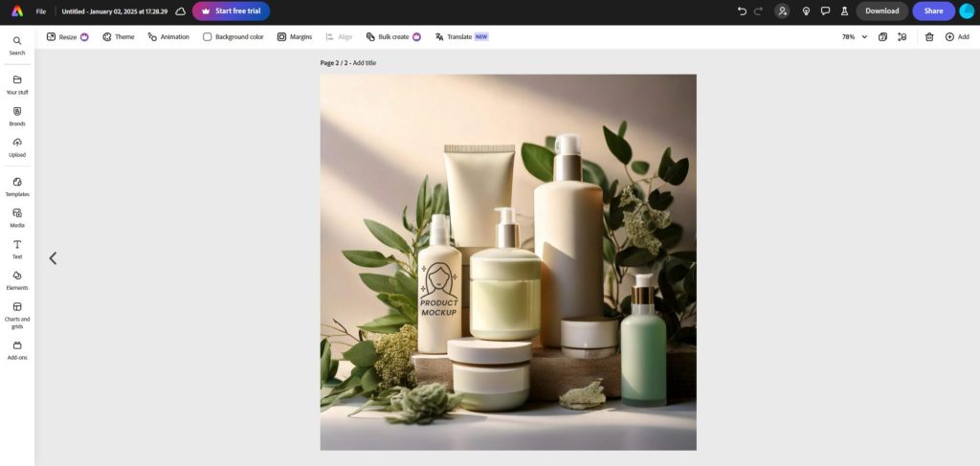The width and height of the screenshot is (980, 466).
Task: Open Charts and grids panel
Action: click(17, 315)
